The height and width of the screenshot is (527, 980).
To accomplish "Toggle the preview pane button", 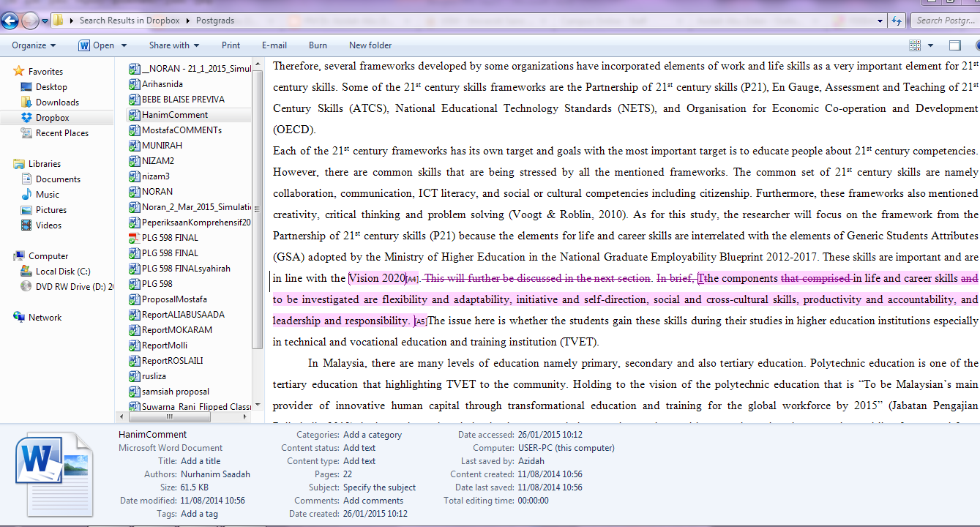I will coord(954,45).
